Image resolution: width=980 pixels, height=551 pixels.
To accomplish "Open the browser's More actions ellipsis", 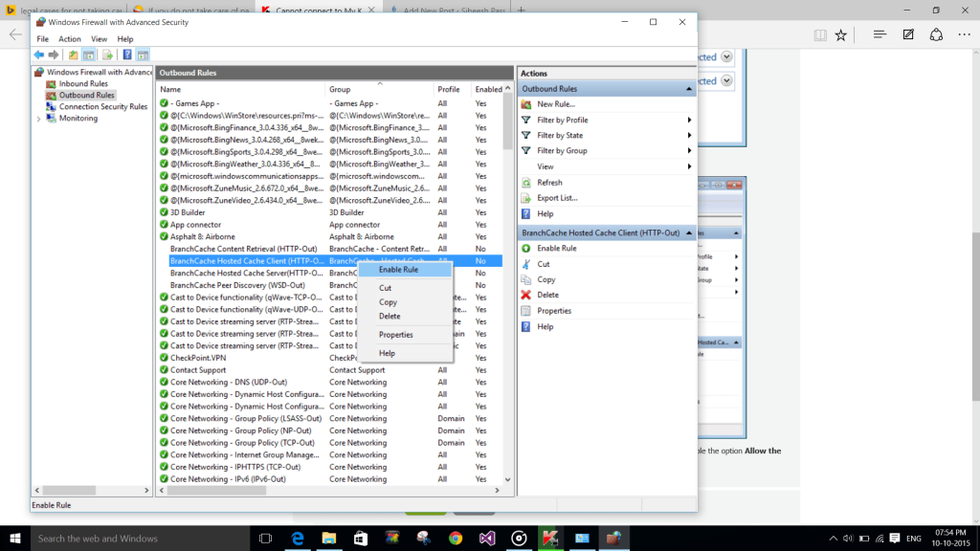I will (965, 35).
